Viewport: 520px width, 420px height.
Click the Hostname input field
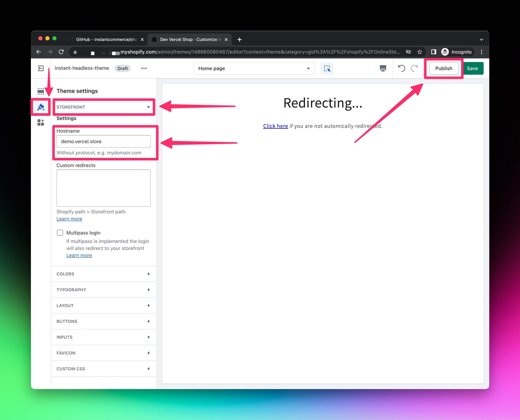click(x=104, y=141)
